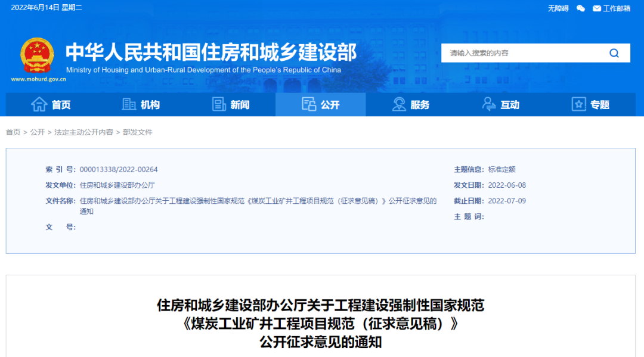Click the 公开 breadcrumb link
The image size is (644, 357).
(38, 132)
